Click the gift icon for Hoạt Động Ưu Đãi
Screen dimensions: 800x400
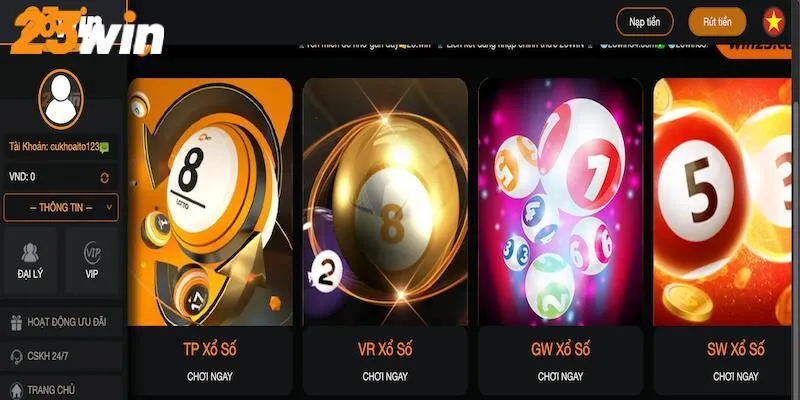pyautogui.click(x=17, y=322)
